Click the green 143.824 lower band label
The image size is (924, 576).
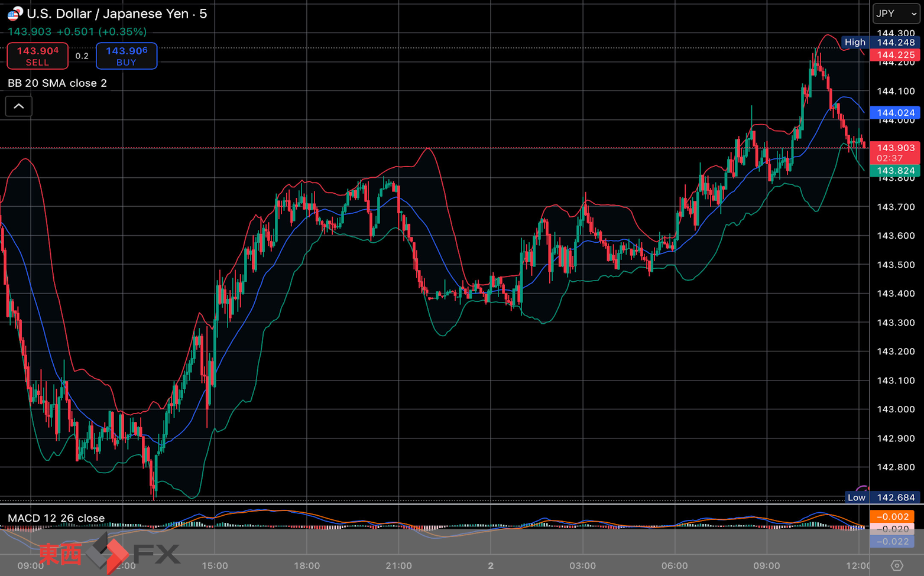tap(895, 171)
